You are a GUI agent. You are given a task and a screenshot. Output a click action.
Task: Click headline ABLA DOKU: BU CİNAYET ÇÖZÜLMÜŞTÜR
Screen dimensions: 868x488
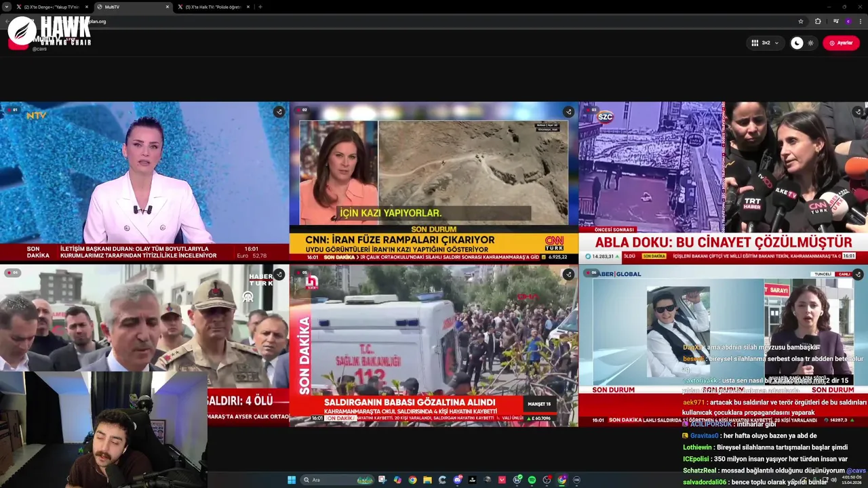(724, 242)
